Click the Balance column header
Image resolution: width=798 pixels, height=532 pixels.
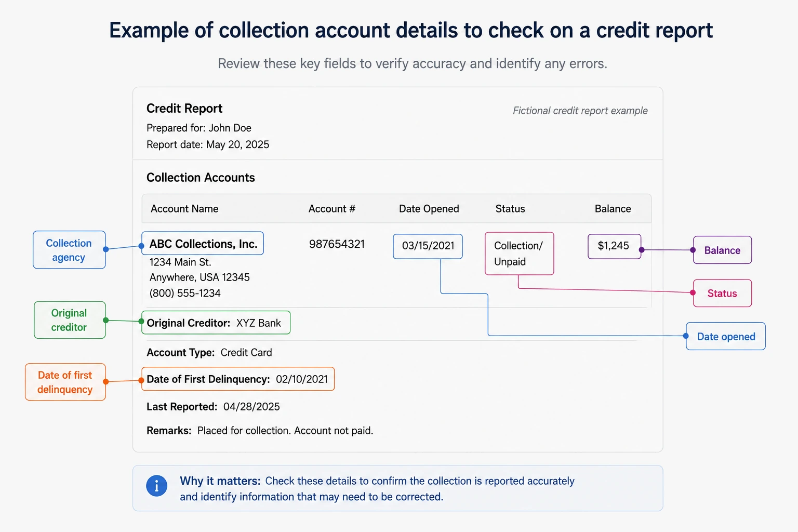coord(613,209)
